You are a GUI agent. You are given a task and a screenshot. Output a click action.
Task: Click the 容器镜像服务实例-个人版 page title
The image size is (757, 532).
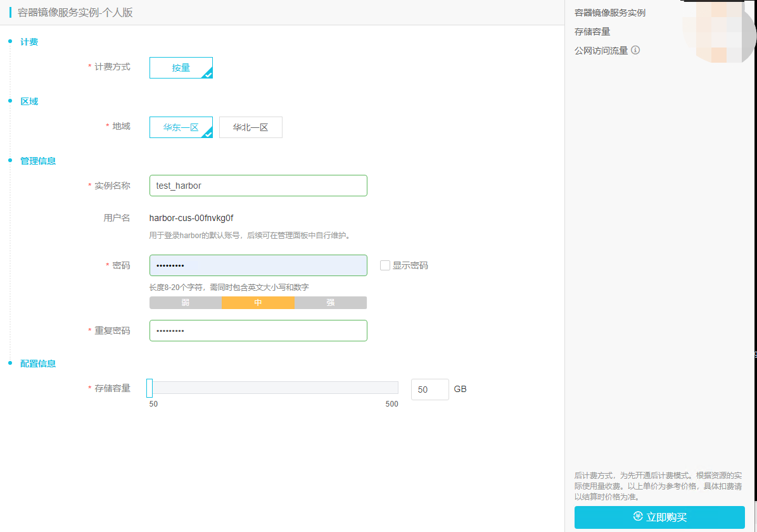point(75,13)
